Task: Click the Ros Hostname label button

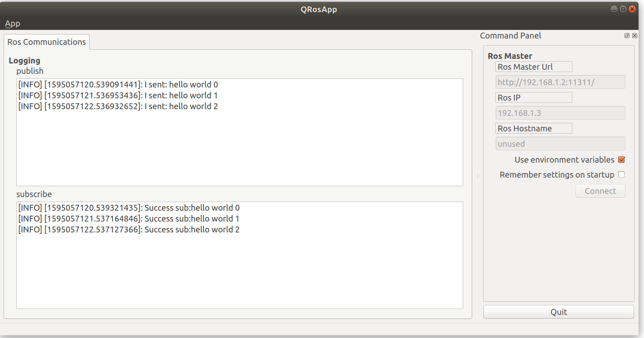Action: (533, 128)
